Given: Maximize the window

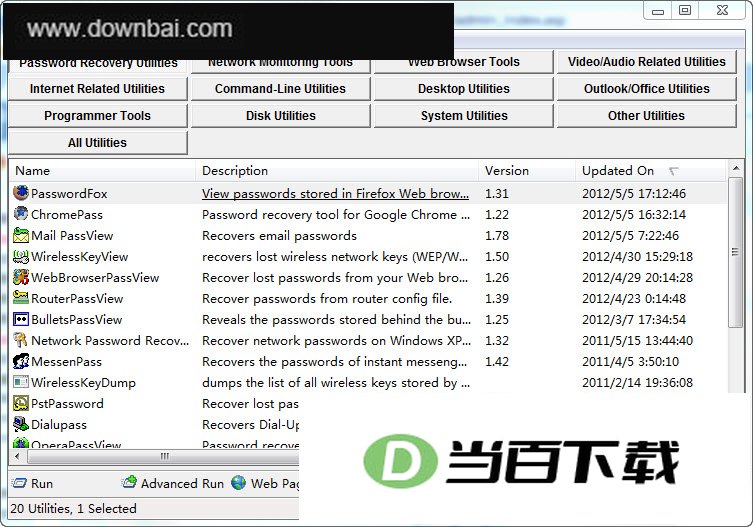Looking at the screenshot, I should click(685, 10).
